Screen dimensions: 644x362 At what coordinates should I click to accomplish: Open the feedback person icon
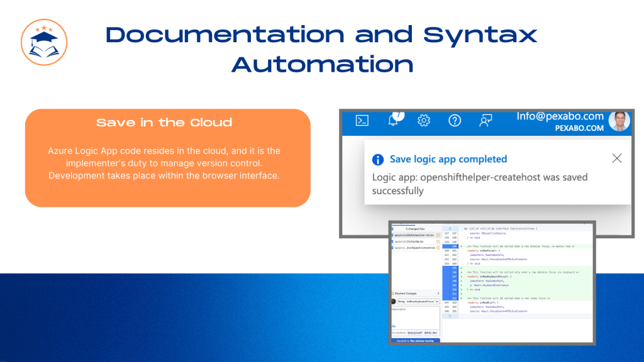(x=486, y=120)
